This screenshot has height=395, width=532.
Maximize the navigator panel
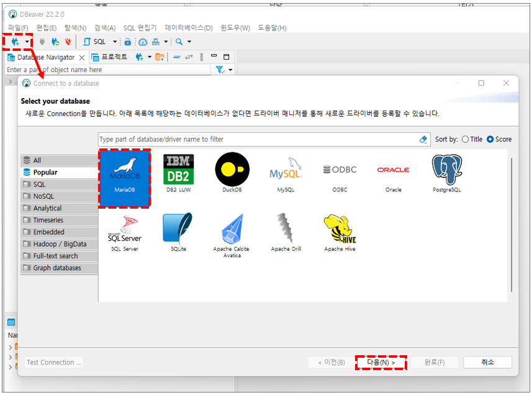pos(227,57)
